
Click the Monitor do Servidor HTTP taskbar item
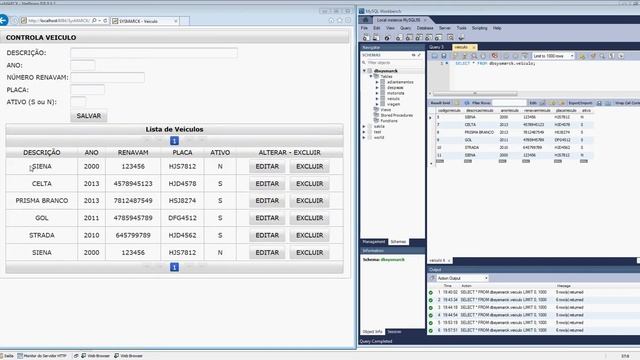[42, 356]
